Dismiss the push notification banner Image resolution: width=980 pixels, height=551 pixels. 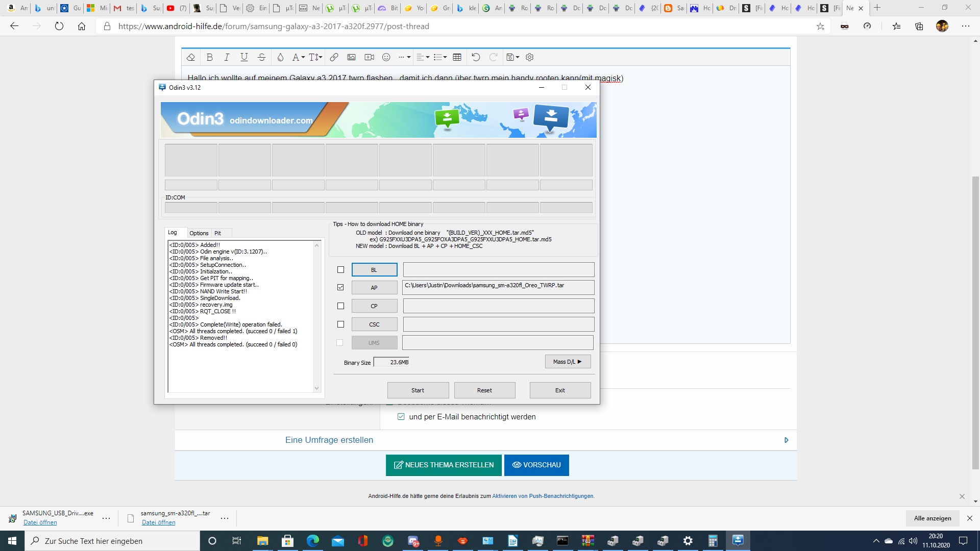pos(962,496)
